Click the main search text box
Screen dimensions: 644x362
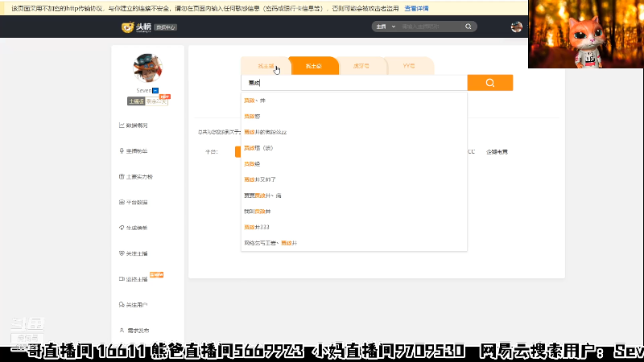[354, 83]
